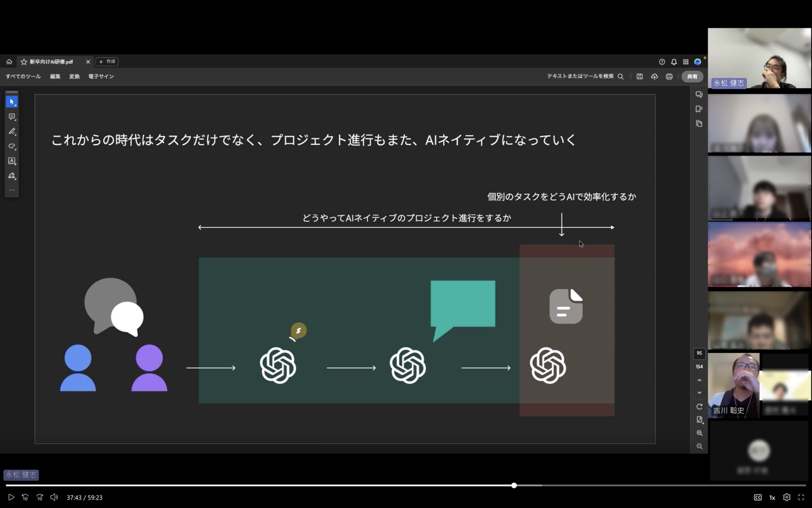Zoom out of the PDF page
Image resolution: width=812 pixels, height=508 pixels.
[x=699, y=447]
